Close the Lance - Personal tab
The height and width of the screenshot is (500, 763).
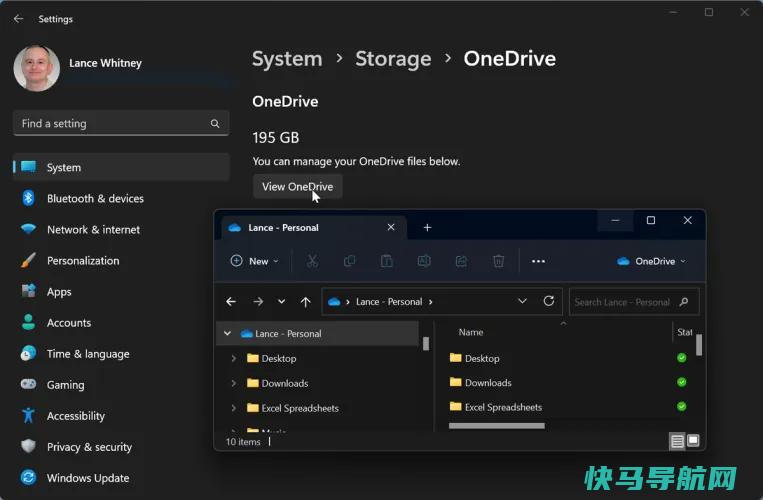click(391, 227)
